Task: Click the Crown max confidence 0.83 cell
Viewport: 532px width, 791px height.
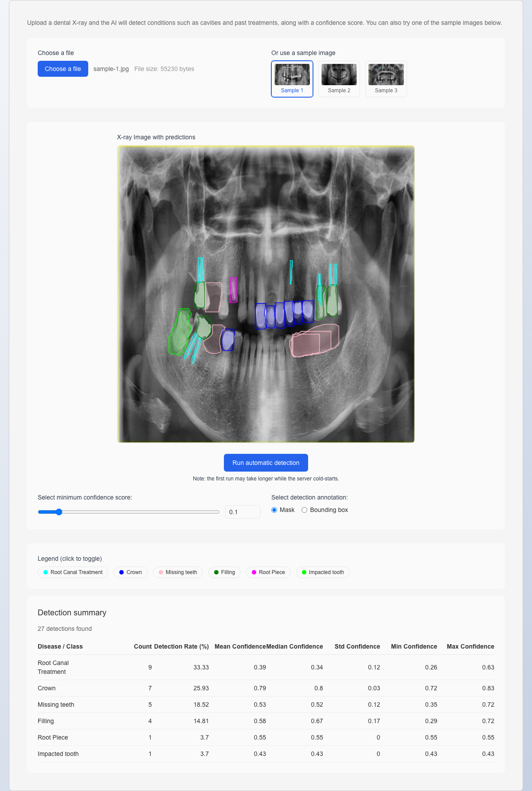Action: point(488,688)
